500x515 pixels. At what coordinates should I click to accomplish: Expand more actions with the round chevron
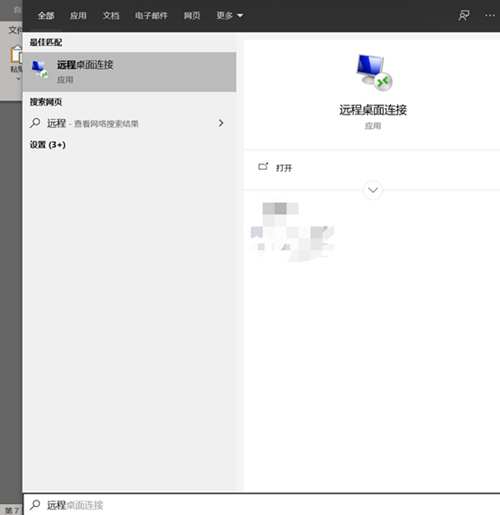pyautogui.click(x=373, y=190)
